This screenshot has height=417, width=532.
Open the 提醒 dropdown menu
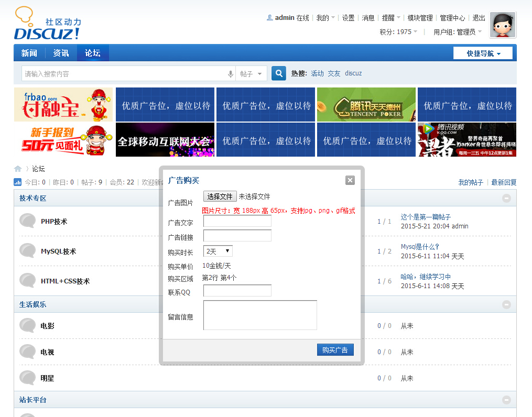pos(391,18)
